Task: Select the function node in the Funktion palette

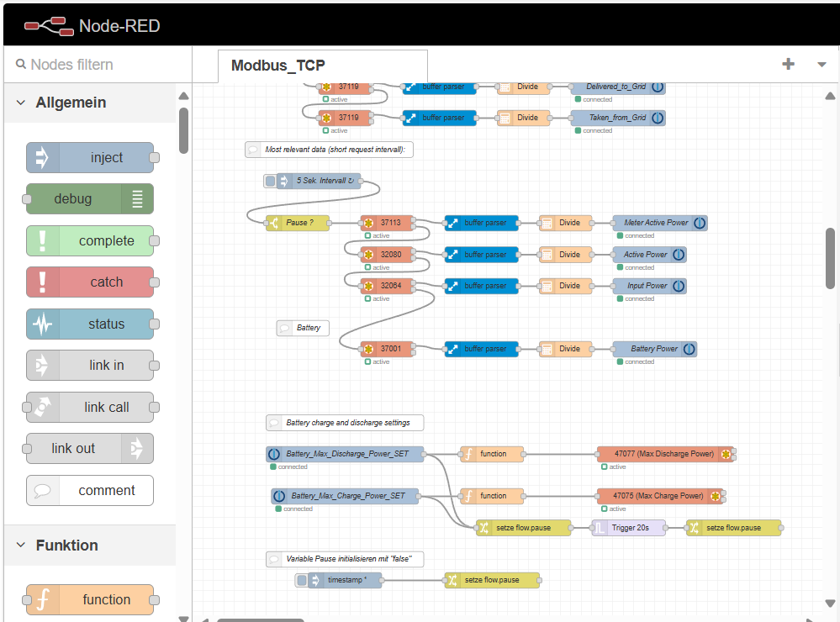Action: (x=90, y=599)
